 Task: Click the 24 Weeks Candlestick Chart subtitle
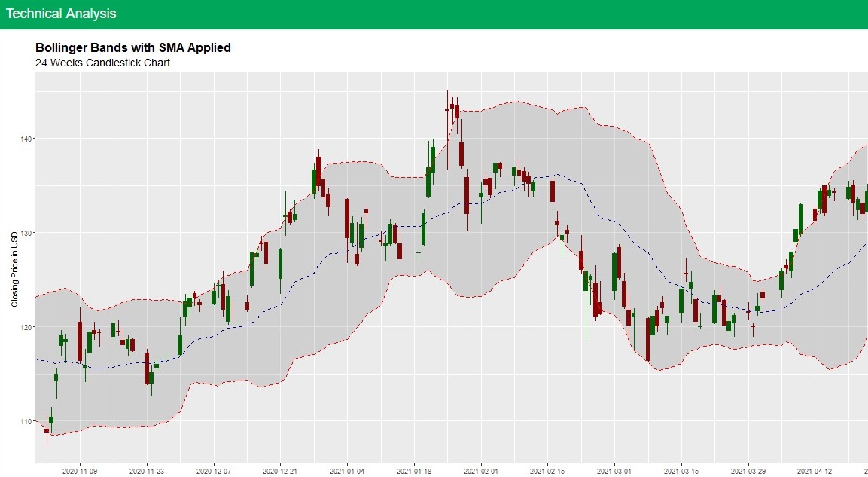pos(102,63)
